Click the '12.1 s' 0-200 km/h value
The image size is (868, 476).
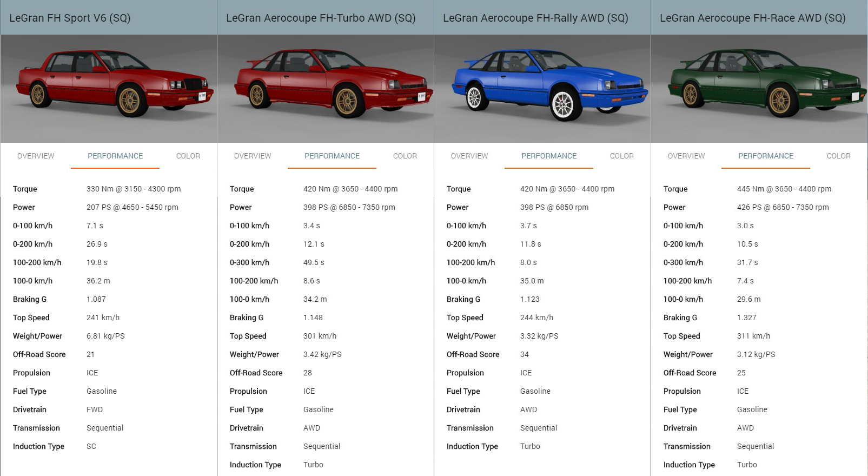(314, 244)
